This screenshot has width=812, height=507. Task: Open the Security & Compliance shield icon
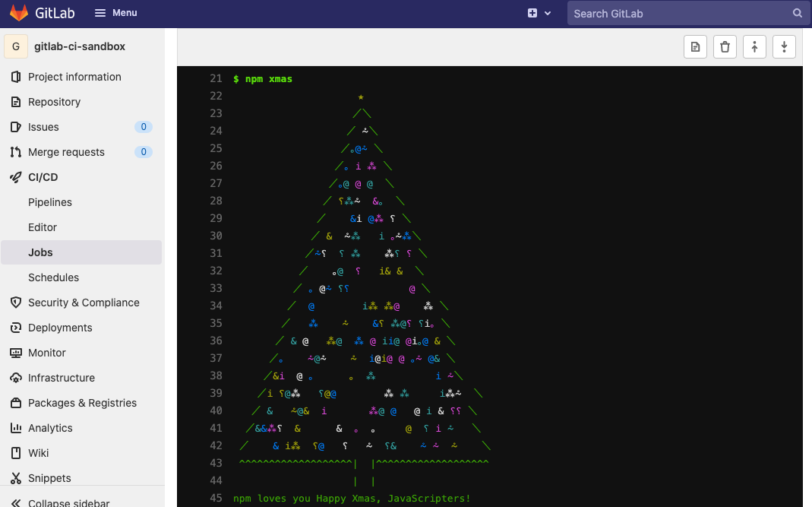15,303
